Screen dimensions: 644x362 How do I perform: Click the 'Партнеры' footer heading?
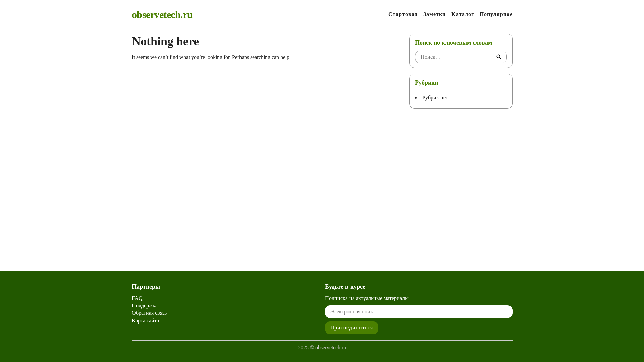[x=146, y=287]
